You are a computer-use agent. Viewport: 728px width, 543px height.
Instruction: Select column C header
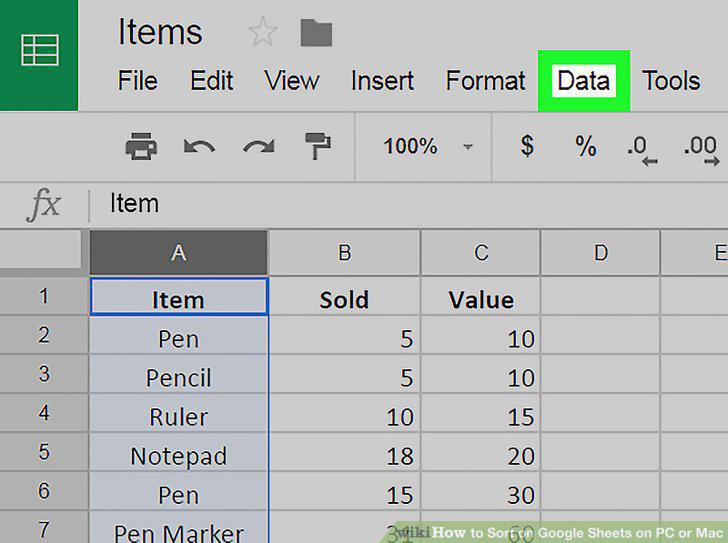481,253
